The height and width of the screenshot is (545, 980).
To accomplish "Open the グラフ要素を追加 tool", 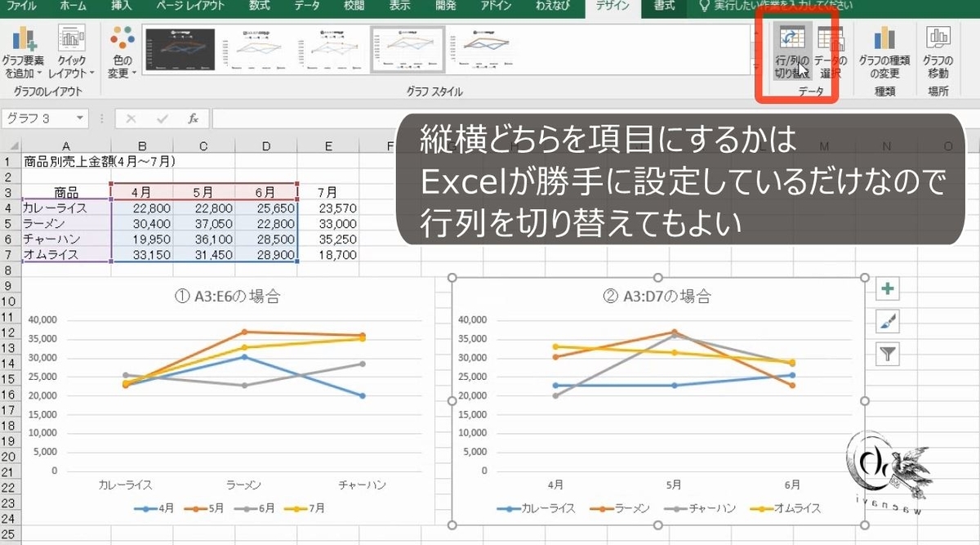I will point(23,49).
